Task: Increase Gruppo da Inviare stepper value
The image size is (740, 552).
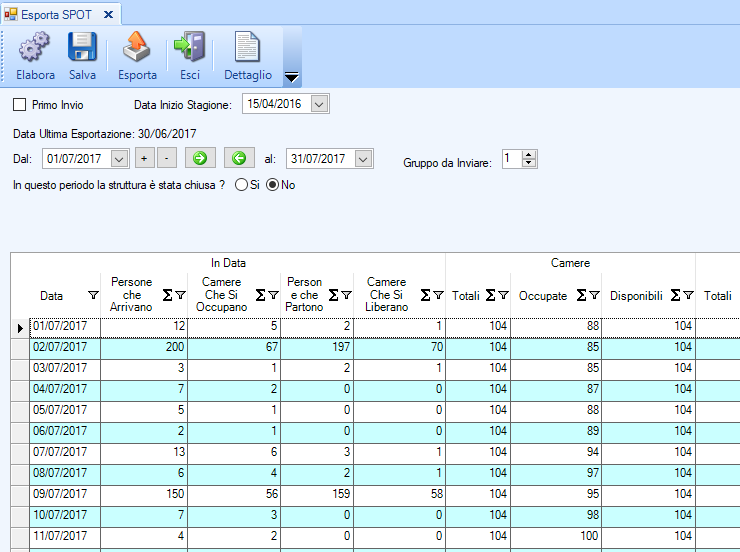Action: (529, 154)
